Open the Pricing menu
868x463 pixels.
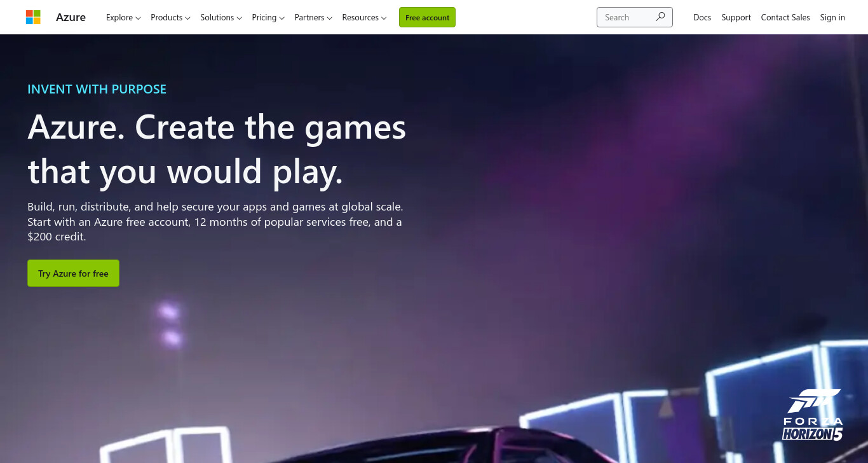(268, 17)
